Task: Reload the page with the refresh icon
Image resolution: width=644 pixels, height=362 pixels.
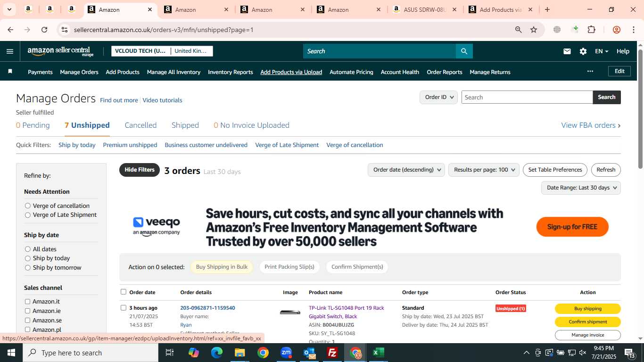Action: coord(44,30)
